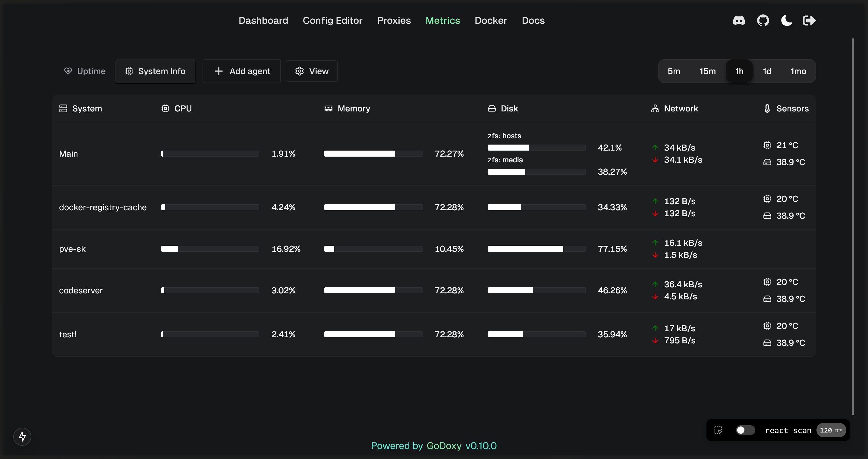
Task: Click the lightning bolt icon bottom-left
Action: (x=22, y=436)
